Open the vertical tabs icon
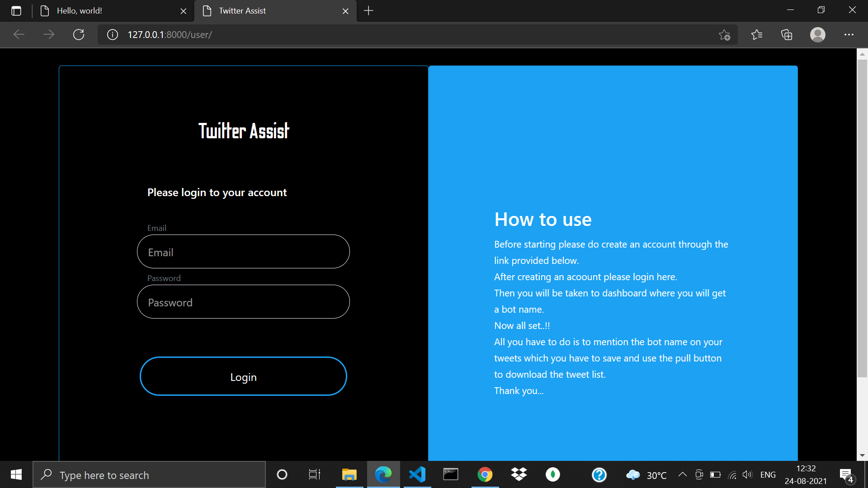The width and height of the screenshot is (868, 488). tap(16, 11)
